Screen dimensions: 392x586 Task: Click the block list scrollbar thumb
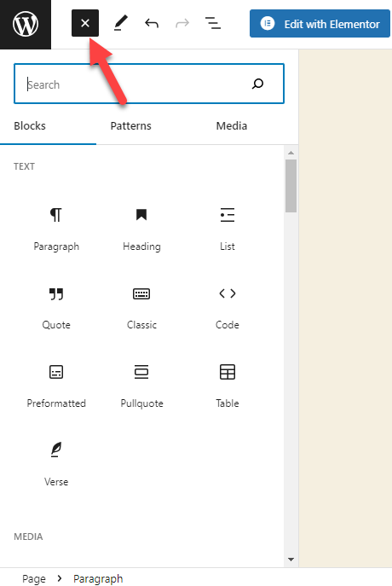291,186
